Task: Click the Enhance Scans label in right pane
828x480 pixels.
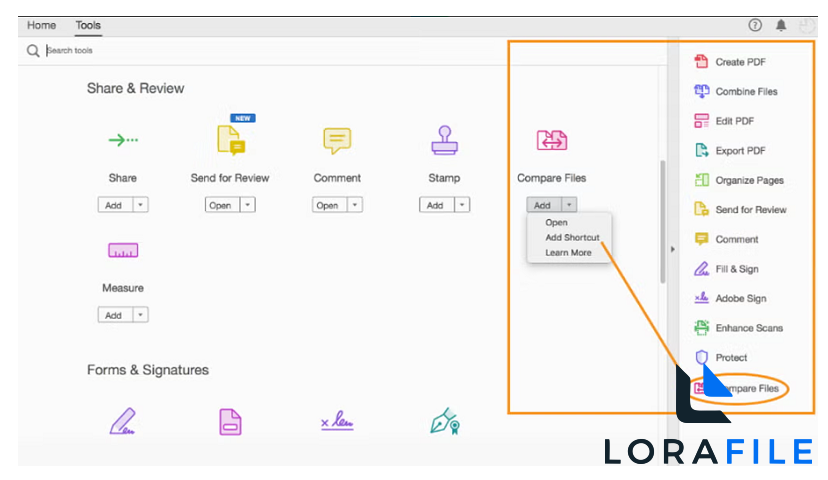Action: pyautogui.click(x=749, y=328)
